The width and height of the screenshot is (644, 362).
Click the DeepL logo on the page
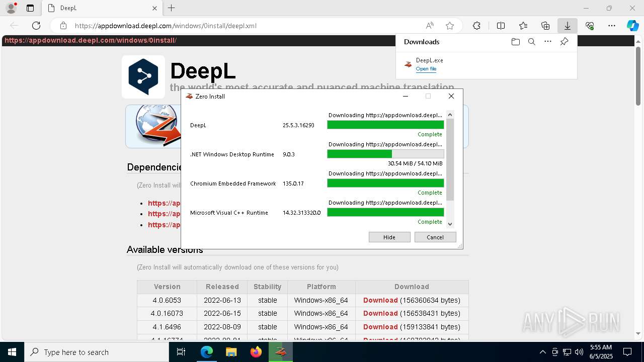point(143,76)
